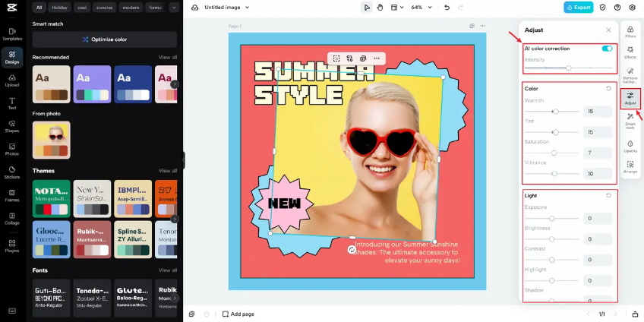The height and width of the screenshot is (322, 644).
Task: Open the Opacity panel
Action: (x=630, y=147)
